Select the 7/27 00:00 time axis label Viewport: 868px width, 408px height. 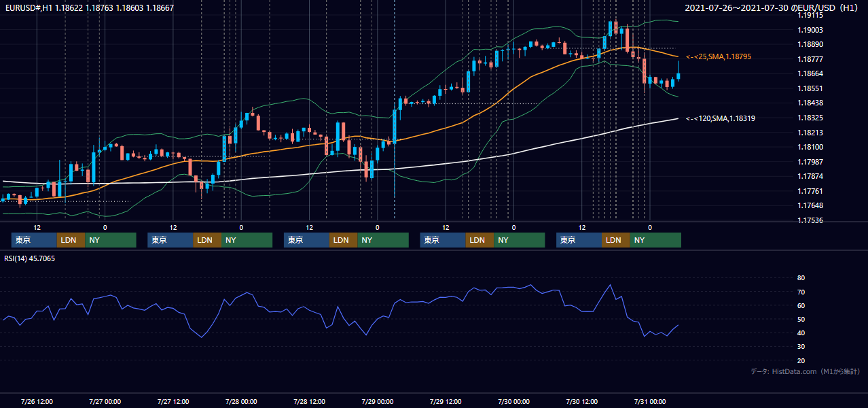coord(105,401)
